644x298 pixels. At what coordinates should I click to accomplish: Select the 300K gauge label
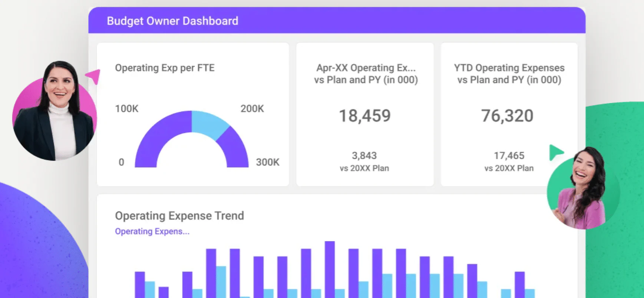[x=268, y=162]
